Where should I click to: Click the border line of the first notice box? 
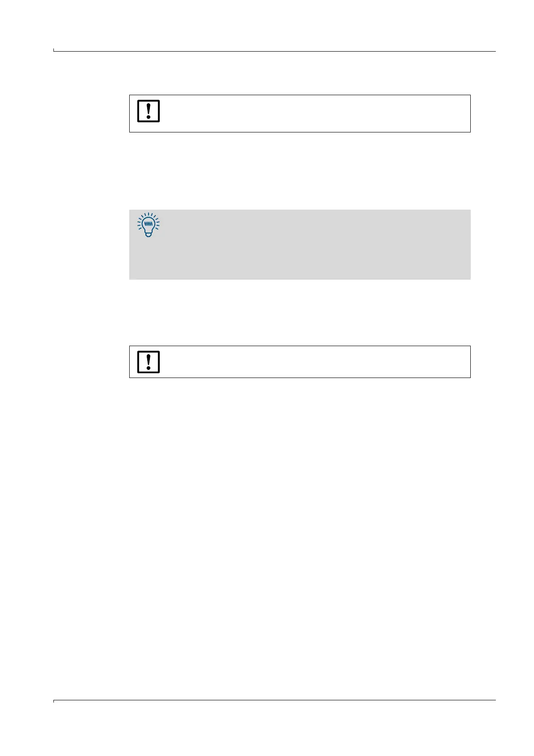pos(300,95)
